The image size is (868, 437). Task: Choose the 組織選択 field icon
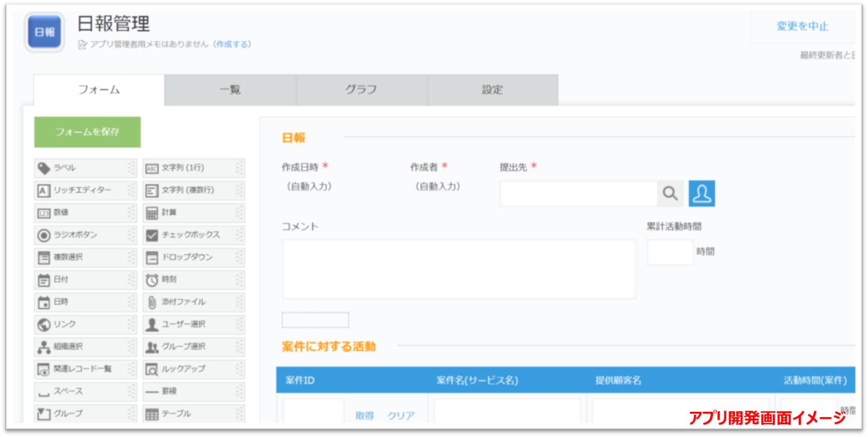point(44,347)
